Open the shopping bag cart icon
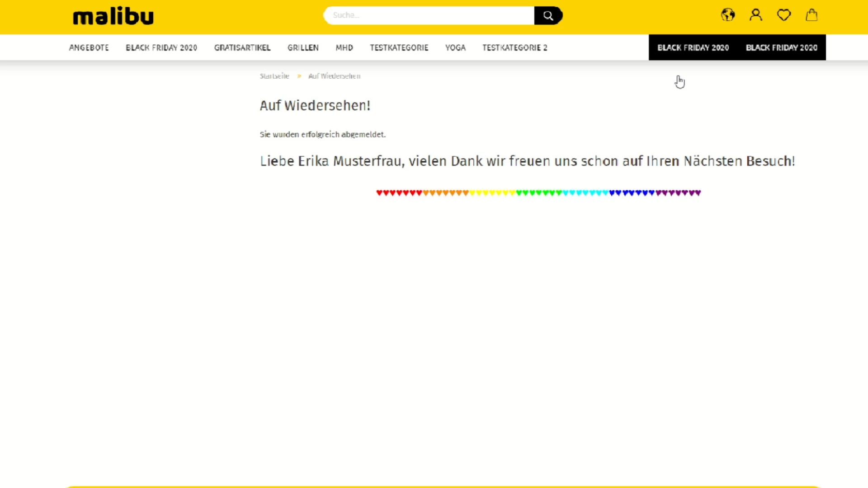 [812, 15]
